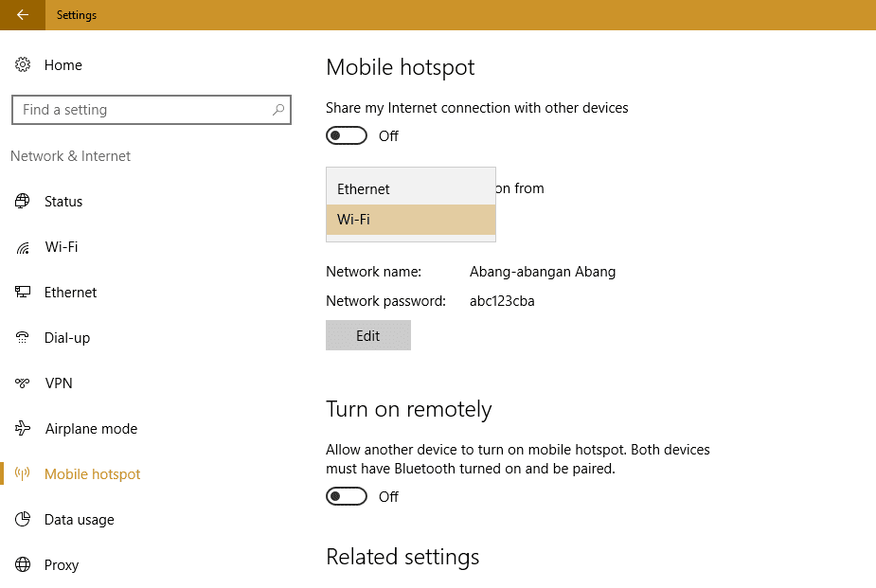Click network name Abang-abangan Abang

[543, 272]
